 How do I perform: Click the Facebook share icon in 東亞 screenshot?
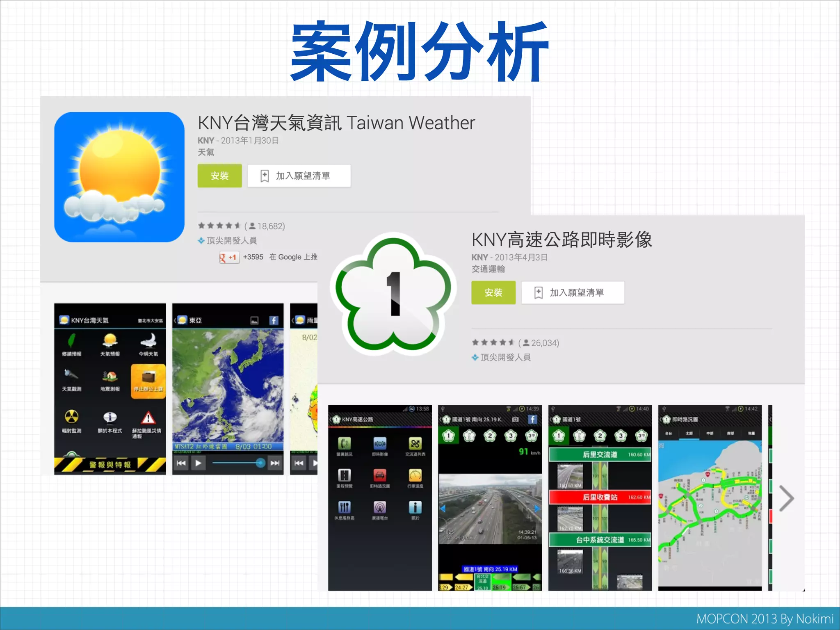click(x=274, y=320)
